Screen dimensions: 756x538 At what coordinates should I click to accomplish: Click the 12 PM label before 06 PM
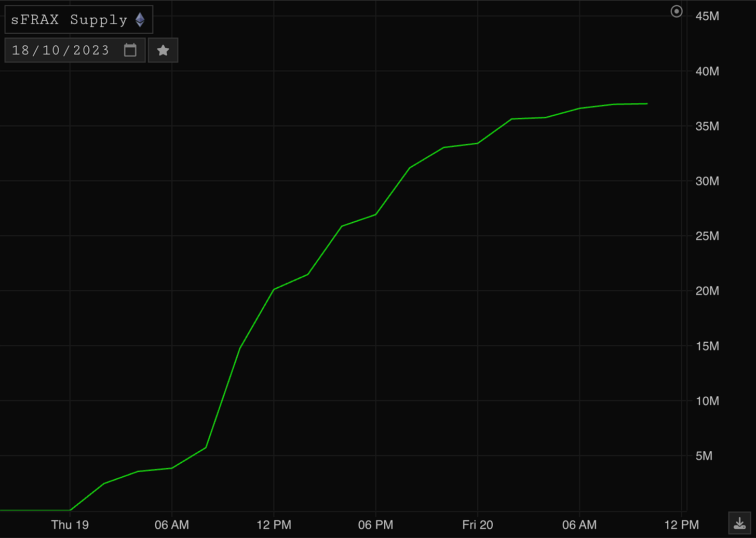pyautogui.click(x=274, y=524)
